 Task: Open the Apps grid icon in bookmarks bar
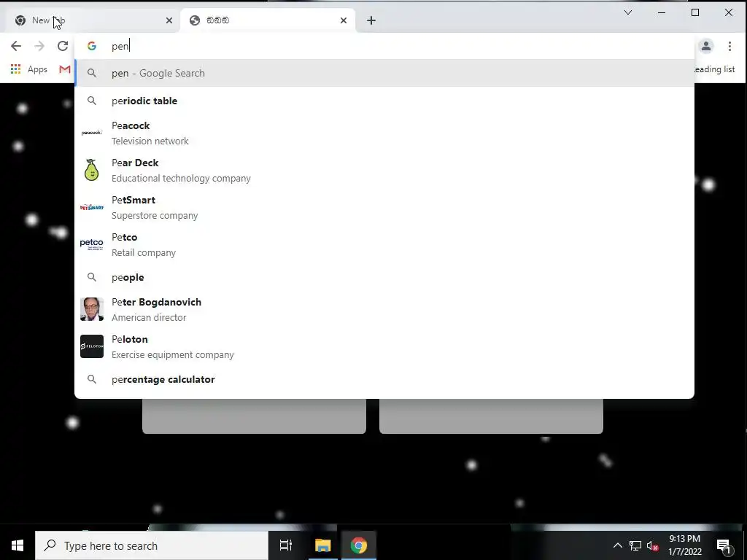tap(16, 69)
